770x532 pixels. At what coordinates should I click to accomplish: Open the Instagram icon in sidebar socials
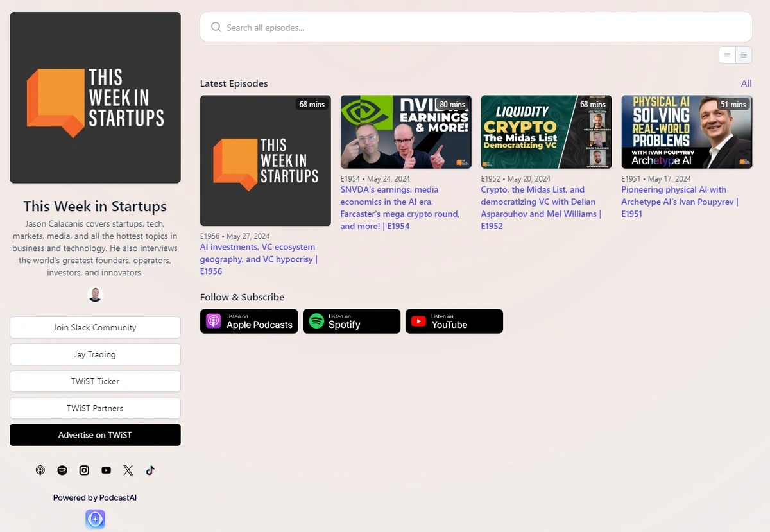coord(84,470)
